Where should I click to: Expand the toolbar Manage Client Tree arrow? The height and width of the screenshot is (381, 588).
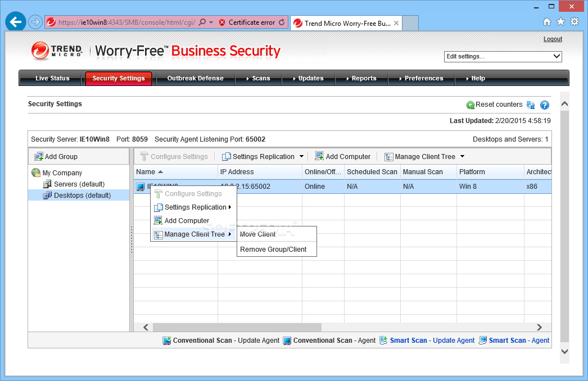click(463, 156)
